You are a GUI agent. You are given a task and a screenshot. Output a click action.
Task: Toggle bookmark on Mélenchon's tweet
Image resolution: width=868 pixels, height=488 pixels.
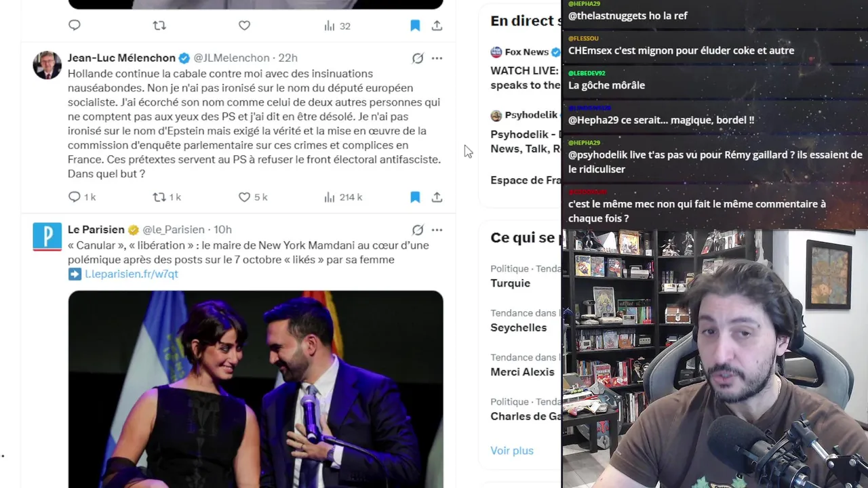tap(415, 197)
